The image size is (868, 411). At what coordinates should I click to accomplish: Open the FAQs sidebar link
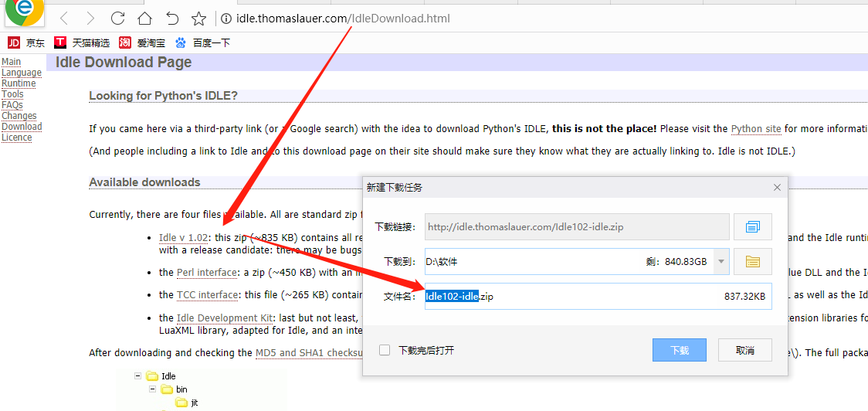coord(12,105)
